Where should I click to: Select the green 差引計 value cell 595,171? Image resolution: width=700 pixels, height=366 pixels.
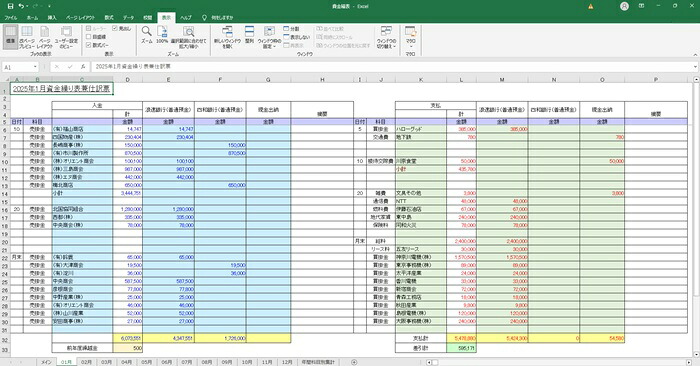[462, 348]
